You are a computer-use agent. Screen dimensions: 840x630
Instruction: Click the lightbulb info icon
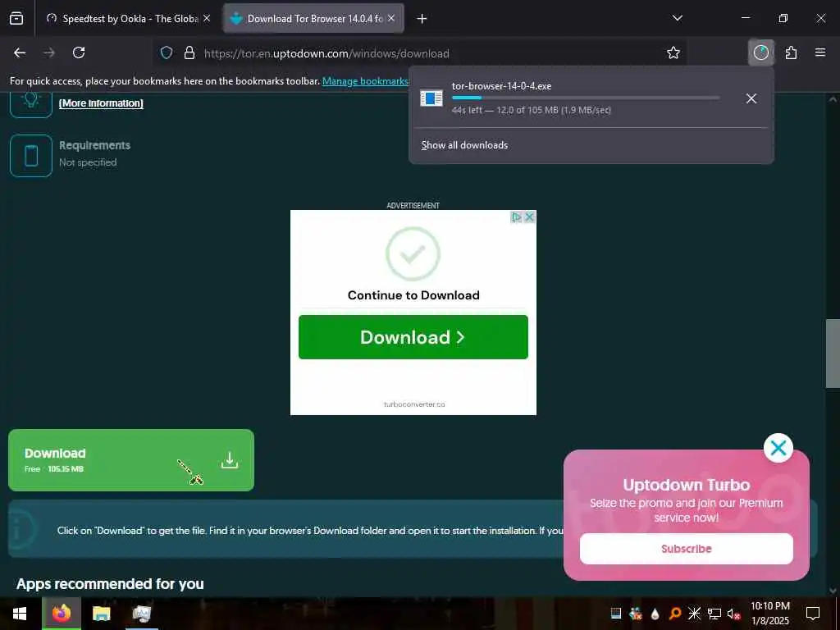31,103
